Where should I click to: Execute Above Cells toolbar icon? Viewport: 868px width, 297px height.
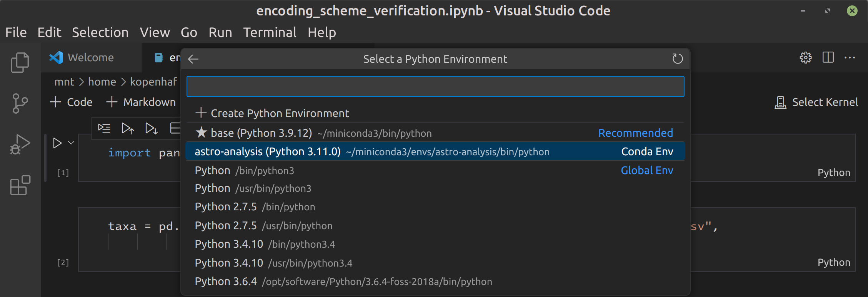coord(128,128)
